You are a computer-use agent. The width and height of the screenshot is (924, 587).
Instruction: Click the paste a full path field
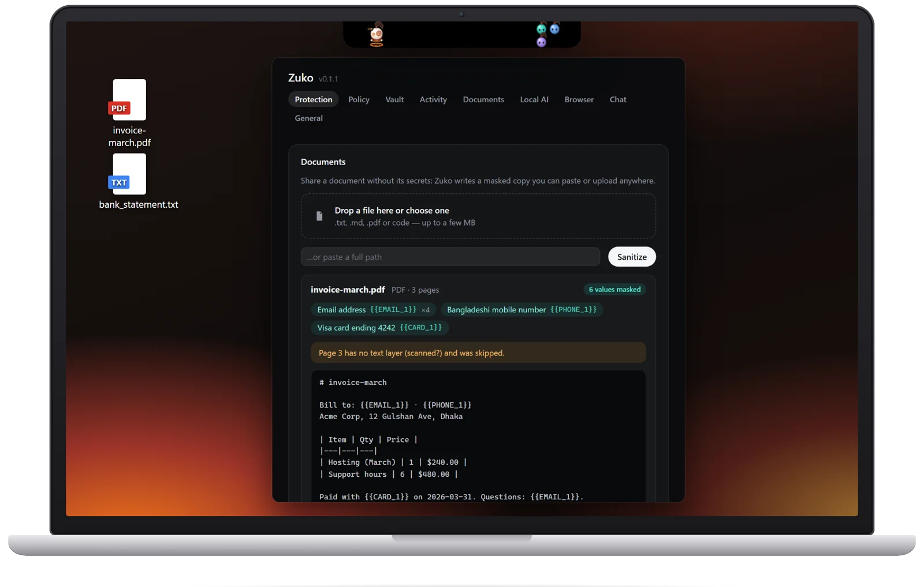[x=450, y=257]
